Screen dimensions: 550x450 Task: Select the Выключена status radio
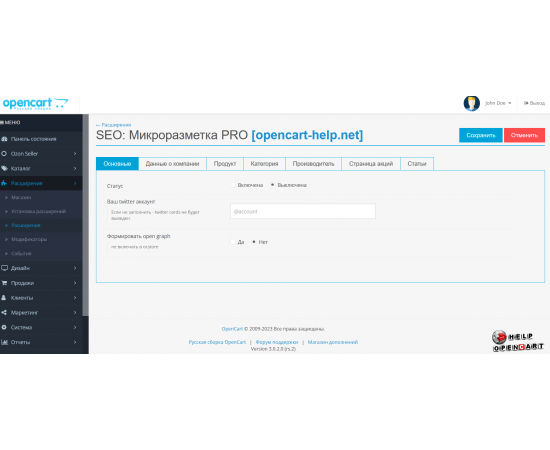pyautogui.click(x=273, y=185)
